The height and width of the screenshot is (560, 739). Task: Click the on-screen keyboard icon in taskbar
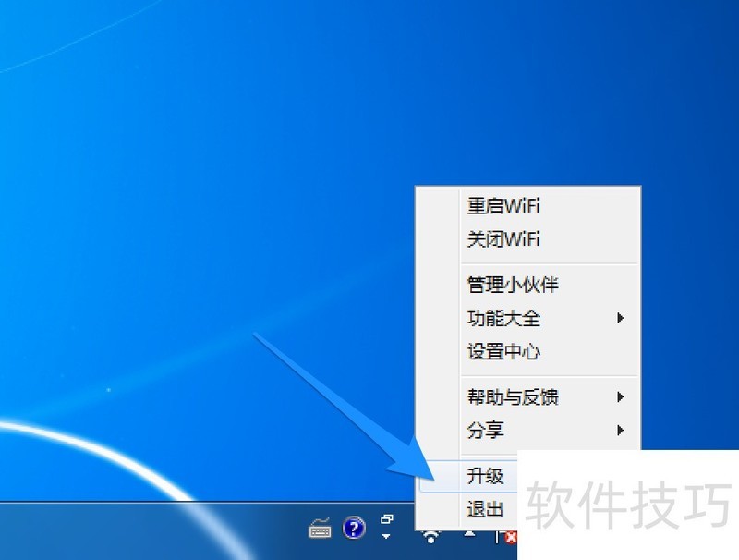[x=321, y=529]
